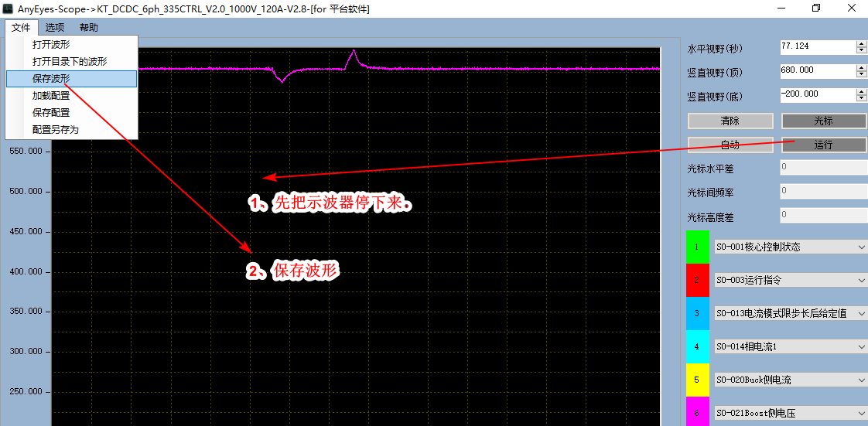Toggle the 光标 cursor button
The width and height of the screenshot is (868, 426).
[824, 121]
